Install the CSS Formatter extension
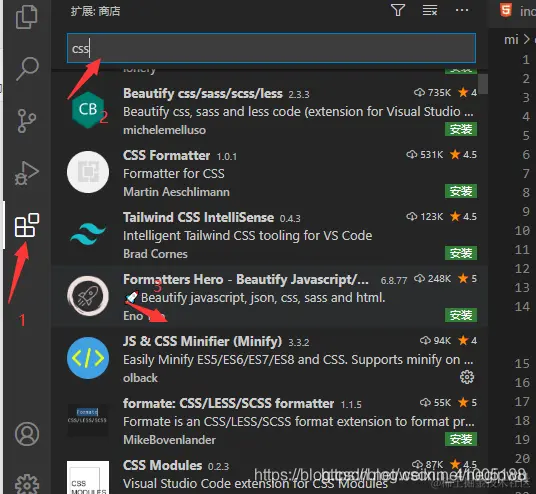Viewport: 536px width, 494px height. [461, 191]
